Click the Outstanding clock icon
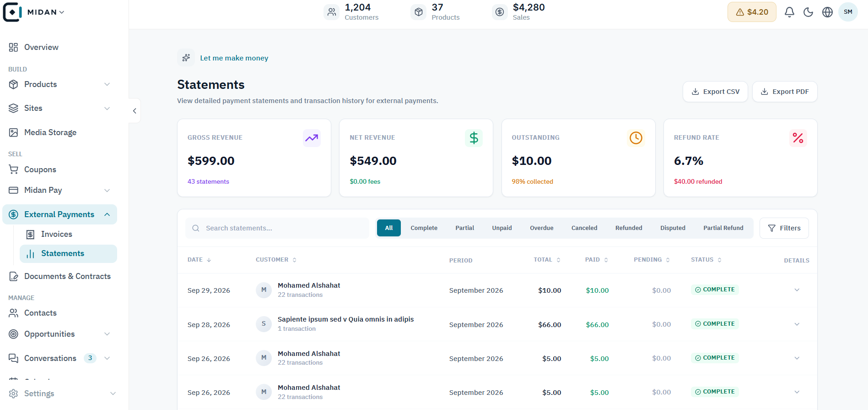This screenshot has height=410, width=868. tap(636, 138)
